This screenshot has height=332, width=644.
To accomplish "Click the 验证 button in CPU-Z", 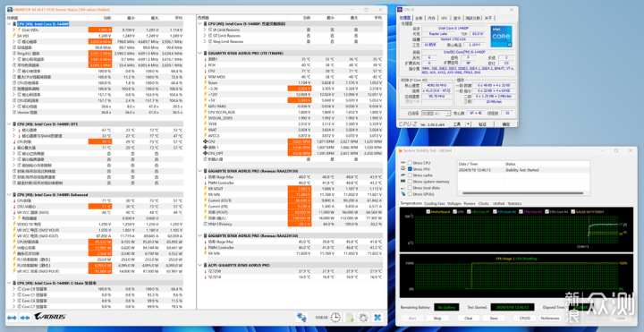I will (x=483, y=124).
